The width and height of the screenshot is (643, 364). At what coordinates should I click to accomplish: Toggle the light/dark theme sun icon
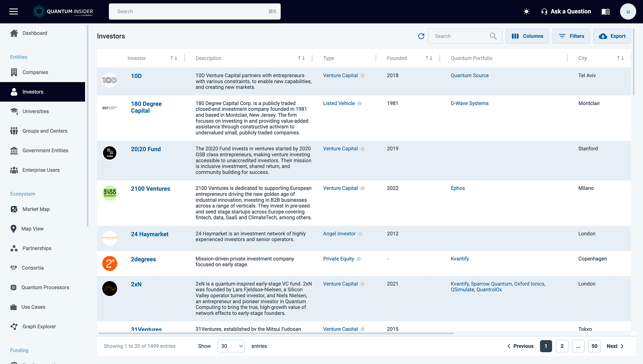(526, 12)
